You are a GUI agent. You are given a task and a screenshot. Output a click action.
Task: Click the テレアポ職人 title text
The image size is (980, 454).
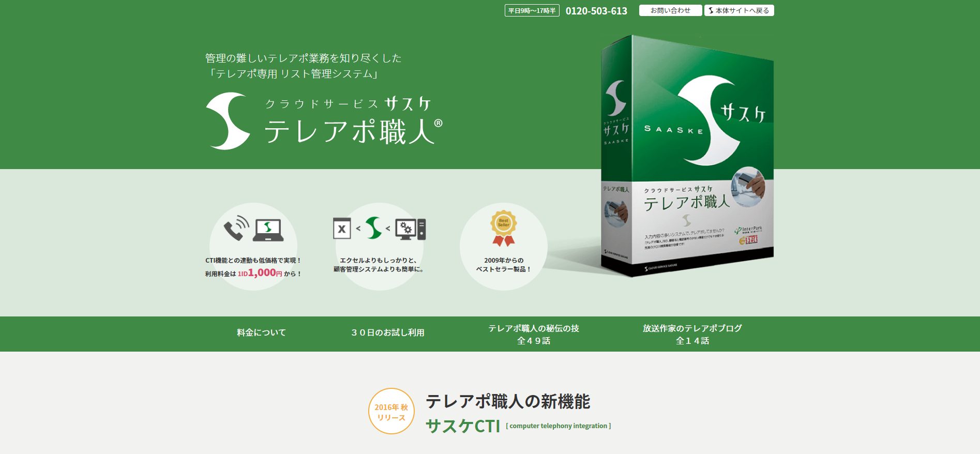pyautogui.click(x=354, y=131)
